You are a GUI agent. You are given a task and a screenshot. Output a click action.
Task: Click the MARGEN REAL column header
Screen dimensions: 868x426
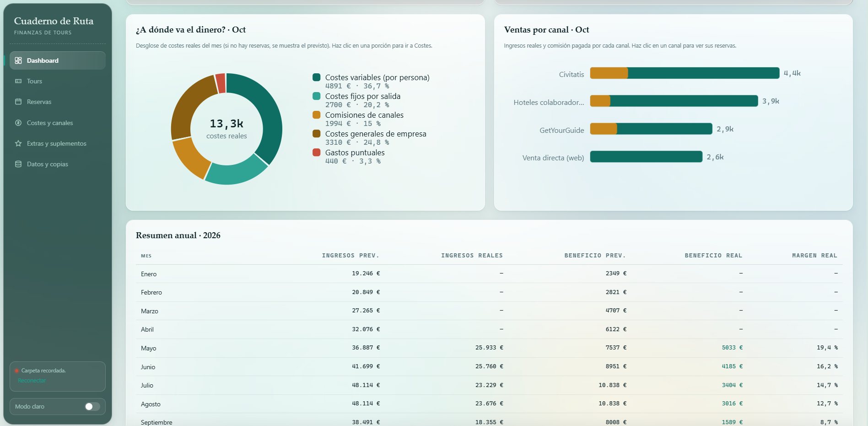click(814, 256)
